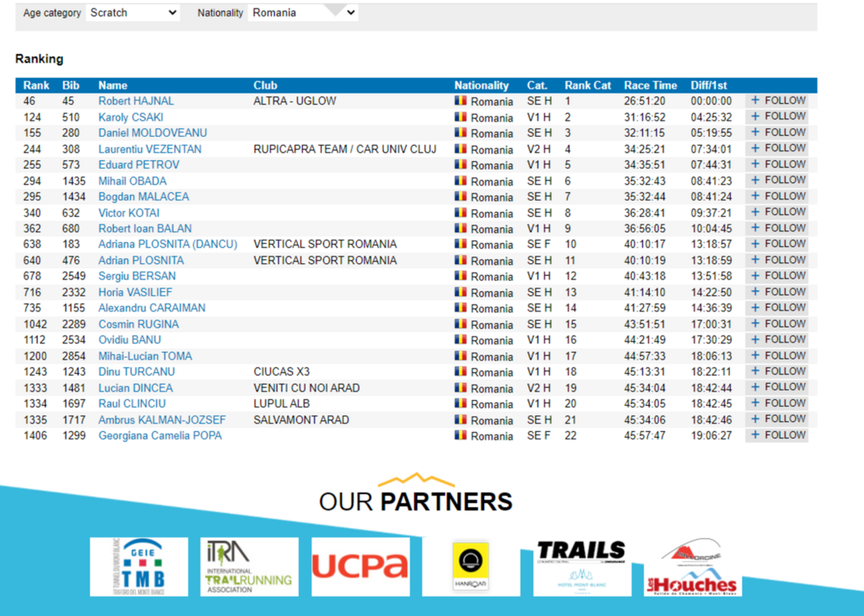Follow runner Robert HAJNAL
Viewport: 864px width, 616px height.
point(777,100)
